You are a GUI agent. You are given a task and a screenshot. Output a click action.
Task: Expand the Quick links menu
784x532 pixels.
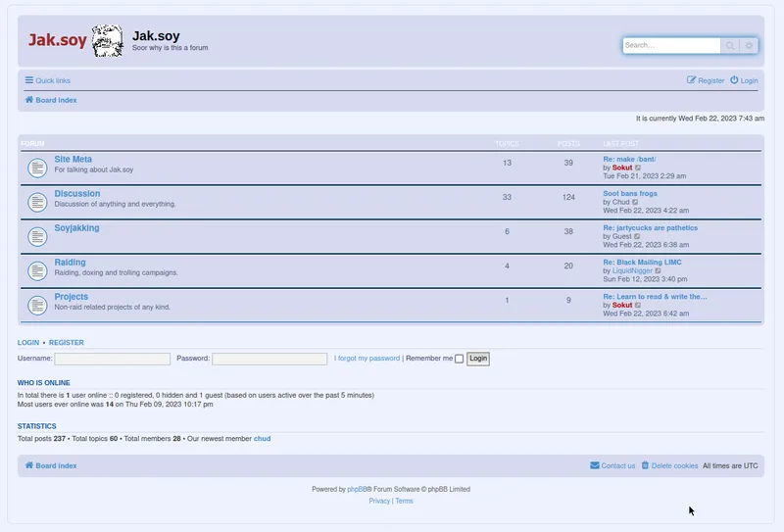pyautogui.click(x=48, y=80)
